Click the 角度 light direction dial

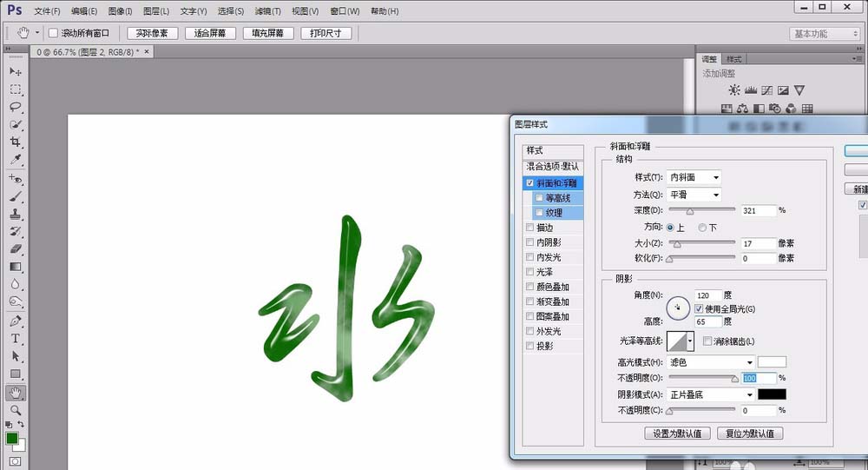coord(678,308)
